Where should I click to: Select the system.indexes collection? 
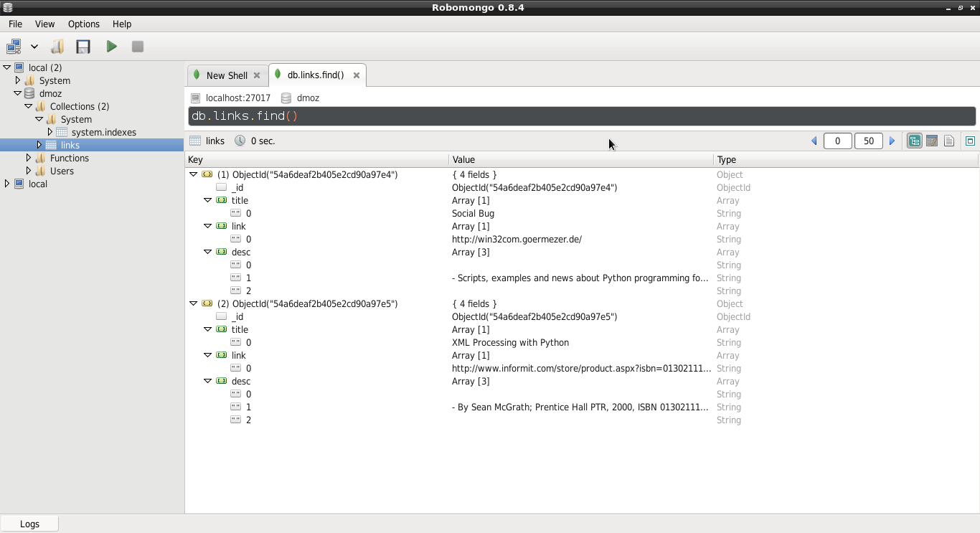103,132
